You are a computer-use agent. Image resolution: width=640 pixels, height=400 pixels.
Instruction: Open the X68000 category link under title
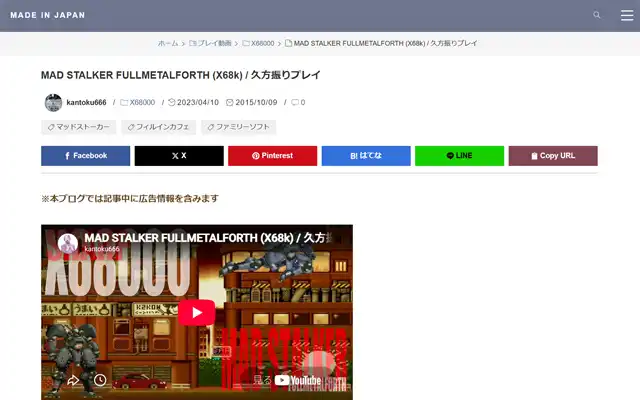tap(138, 102)
